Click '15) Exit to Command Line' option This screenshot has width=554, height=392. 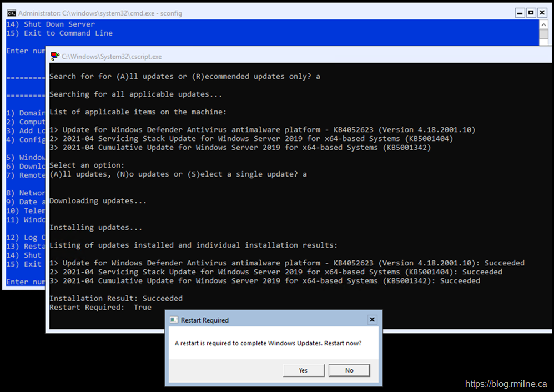(59, 33)
